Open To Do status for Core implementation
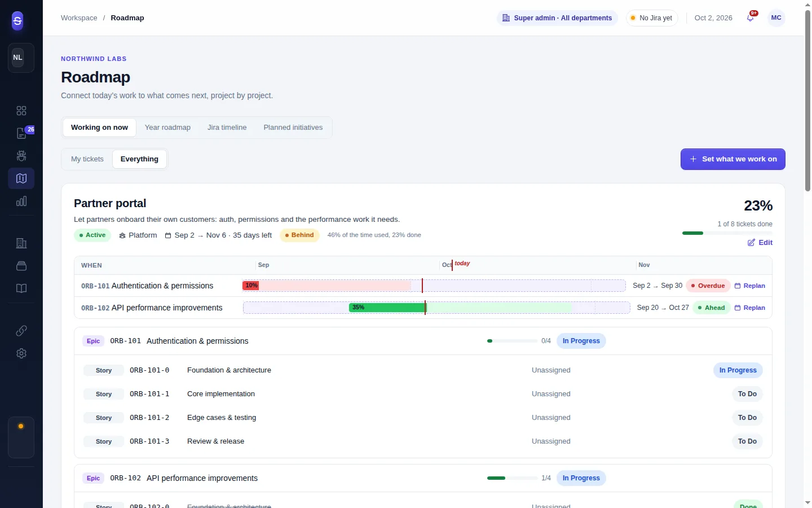This screenshot has height=508, width=812. [x=748, y=394]
